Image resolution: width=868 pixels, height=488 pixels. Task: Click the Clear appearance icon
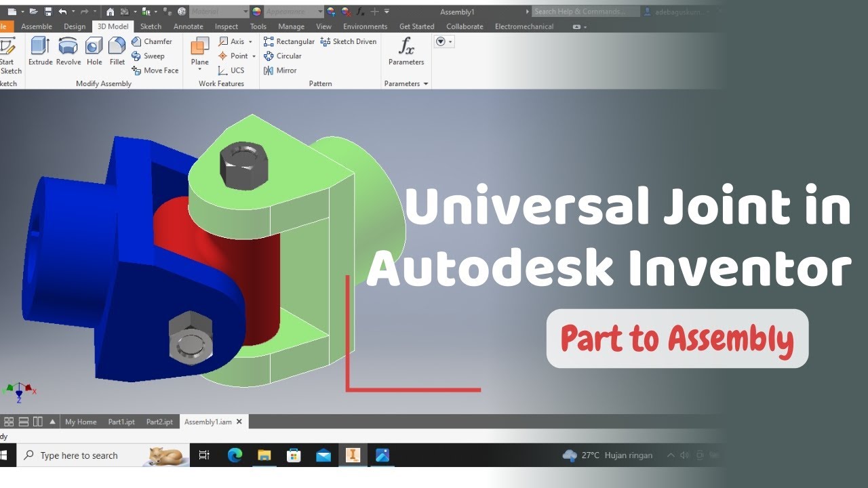pos(346,12)
